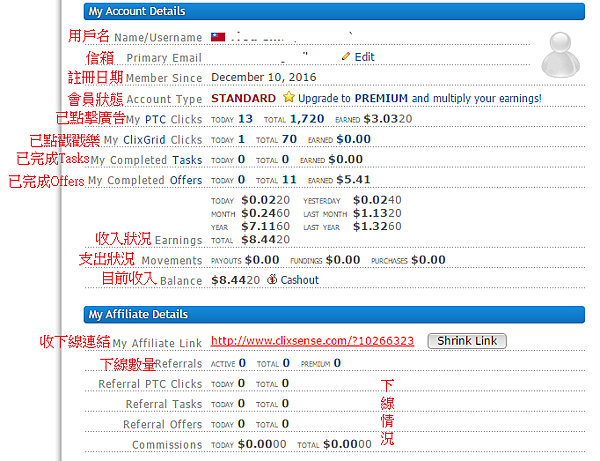
Task: Click the Referral Tasks label
Action: [164, 404]
